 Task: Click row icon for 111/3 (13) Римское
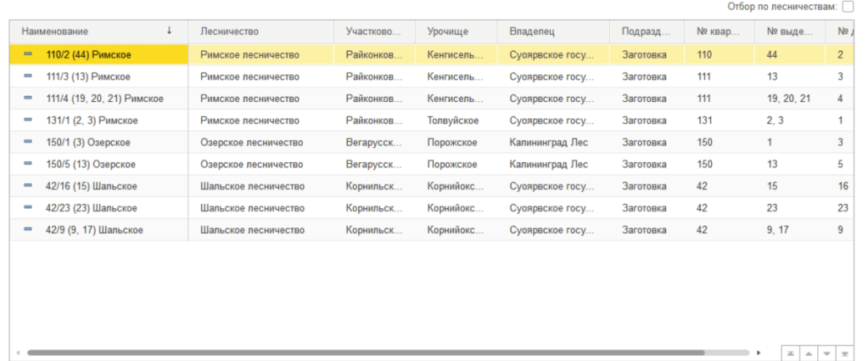28,76
